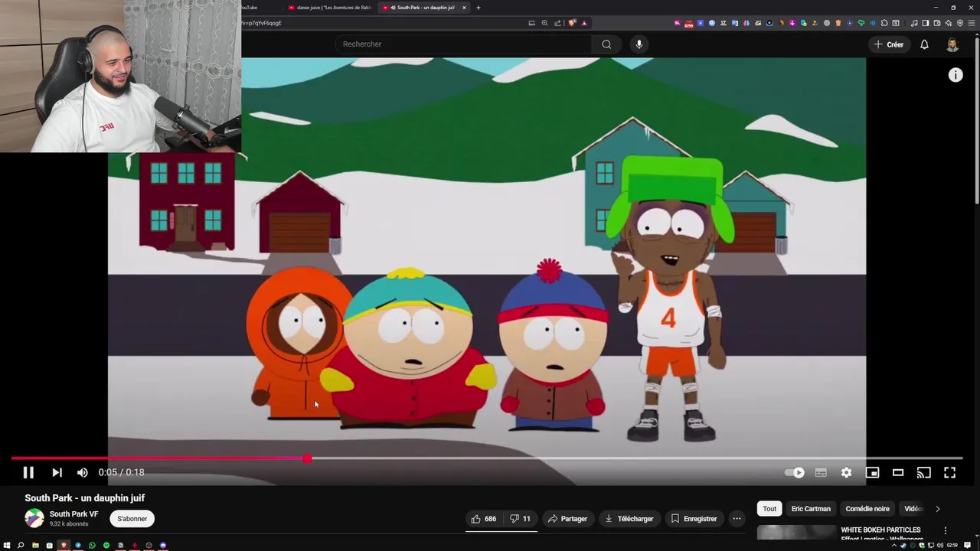Select the Tout filter chip
Image resolution: width=980 pixels, height=551 pixels.
769,509
